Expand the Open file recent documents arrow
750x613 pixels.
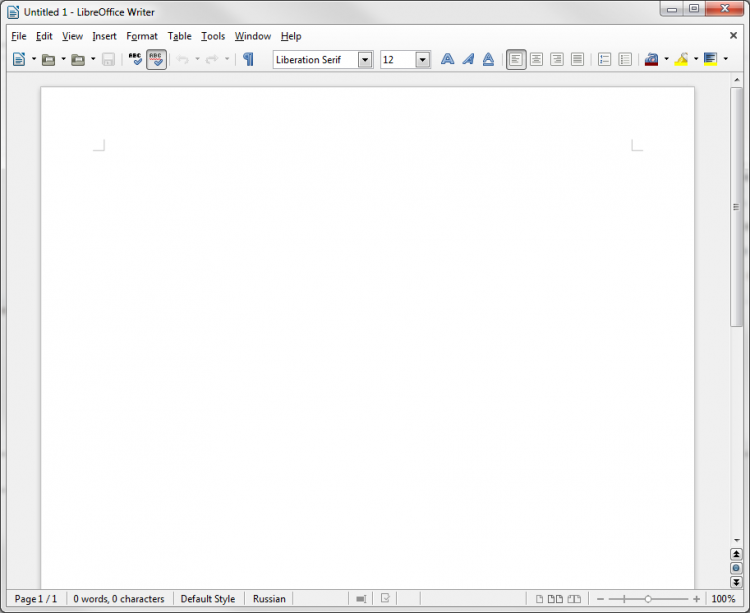63,59
